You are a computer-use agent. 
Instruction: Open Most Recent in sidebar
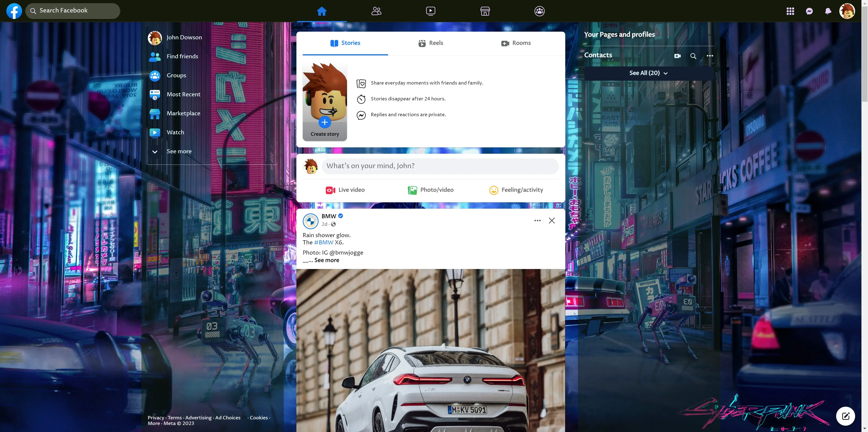click(x=212, y=94)
